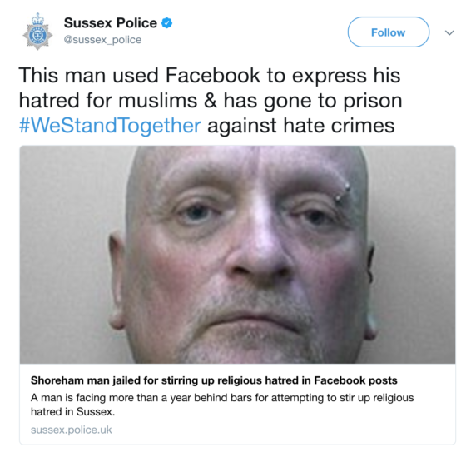This screenshot has width=476, height=452.
Task: Click the crown atop the police crest
Action: pyautogui.click(x=37, y=19)
